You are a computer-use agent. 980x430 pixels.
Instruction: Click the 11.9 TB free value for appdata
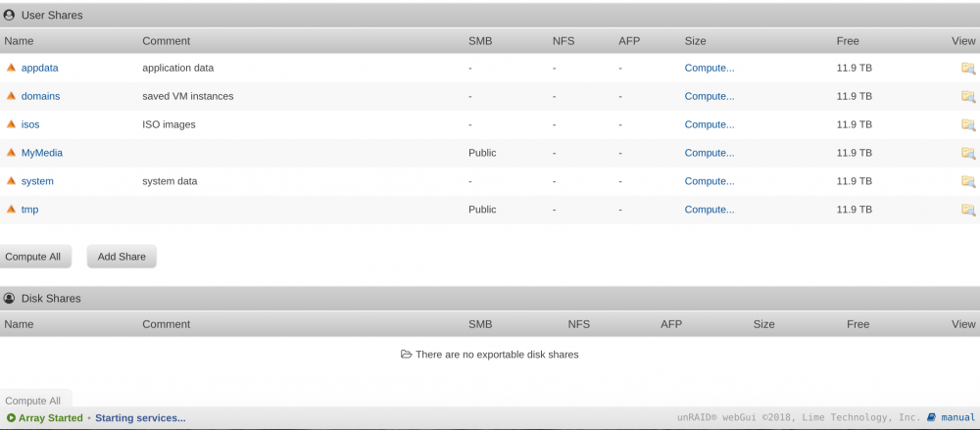click(x=855, y=68)
